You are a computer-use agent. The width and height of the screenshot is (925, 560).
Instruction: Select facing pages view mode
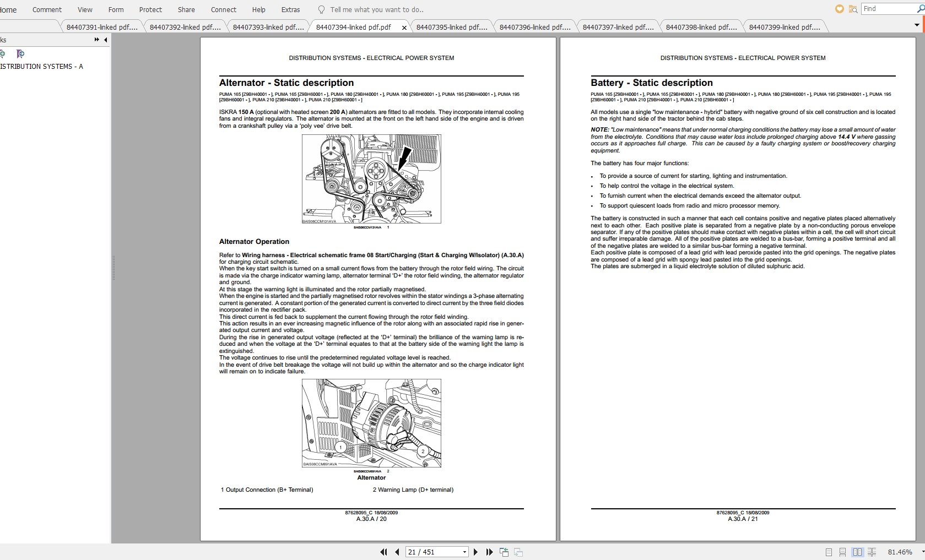[857, 552]
